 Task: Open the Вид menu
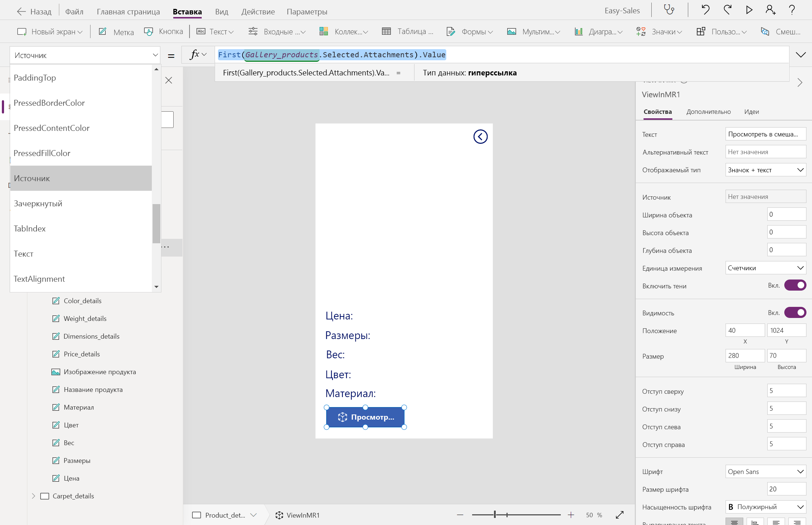click(x=221, y=11)
